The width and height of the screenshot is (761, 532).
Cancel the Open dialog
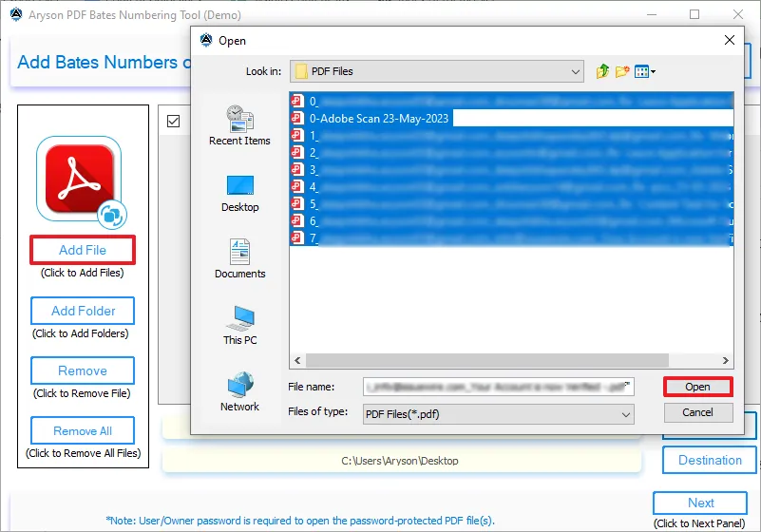click(698, 412)
